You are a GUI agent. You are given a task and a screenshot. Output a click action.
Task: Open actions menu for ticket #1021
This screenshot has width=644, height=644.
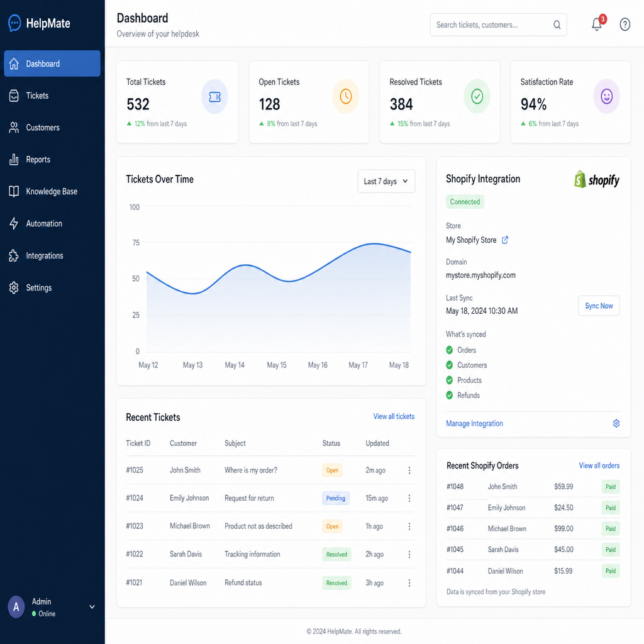pyautogui.click(x=409, y=583)
